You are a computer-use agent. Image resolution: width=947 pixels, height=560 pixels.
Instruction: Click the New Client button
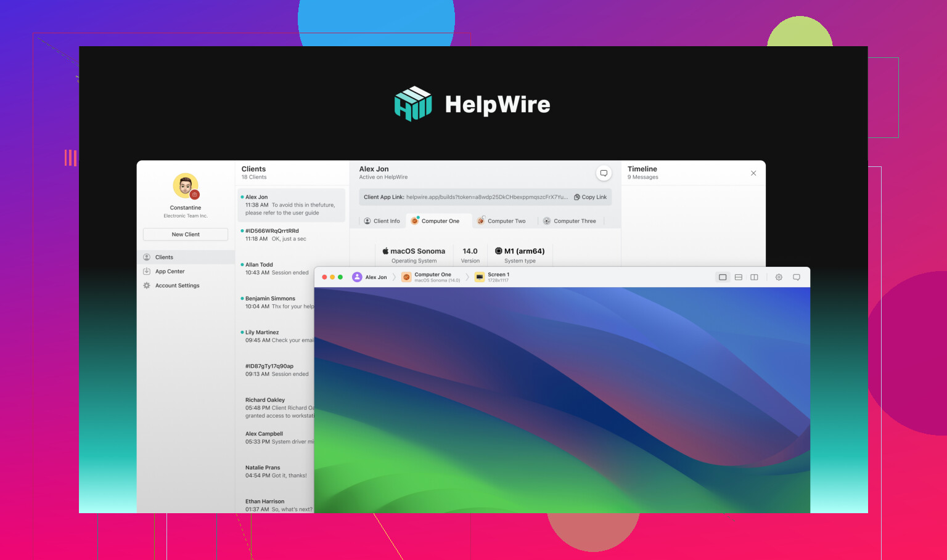pos(186,235)
